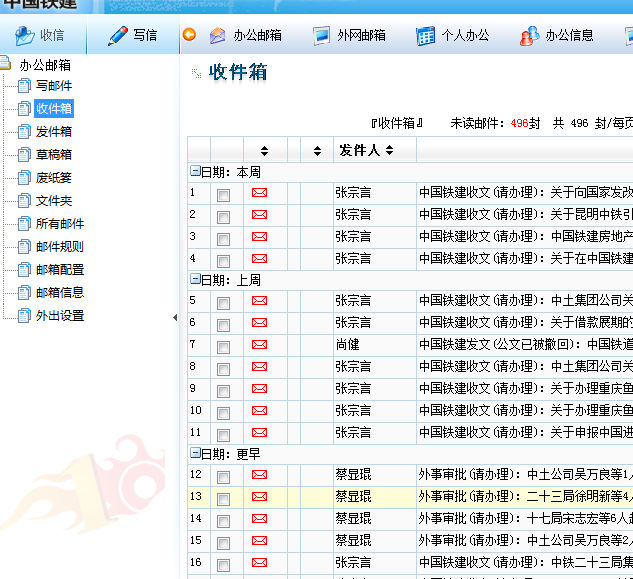
Task: Click unread envelope icon in row 1
Action: click(259, 193)
